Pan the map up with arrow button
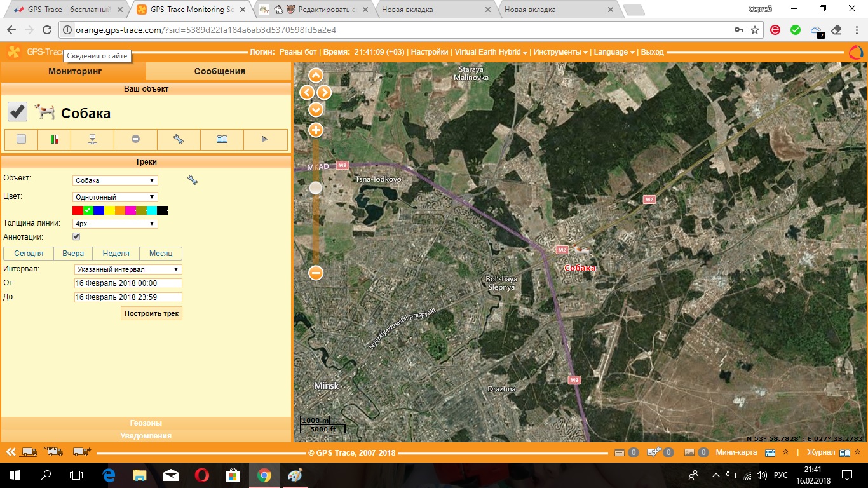Image resolution: width=868 pixels, height=488 pixels. click(x=316, y=76)
